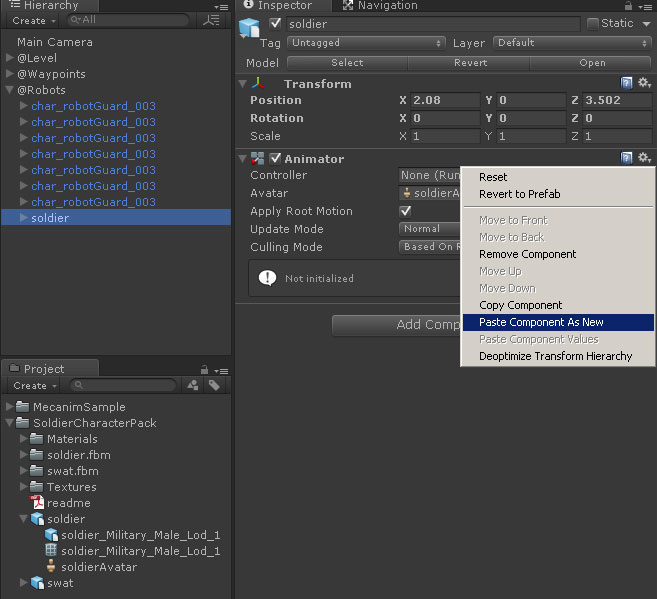Viewport: 657px width, 599px height.
Task: Choose Paste Component As New
Action: [x=558, y=322]
